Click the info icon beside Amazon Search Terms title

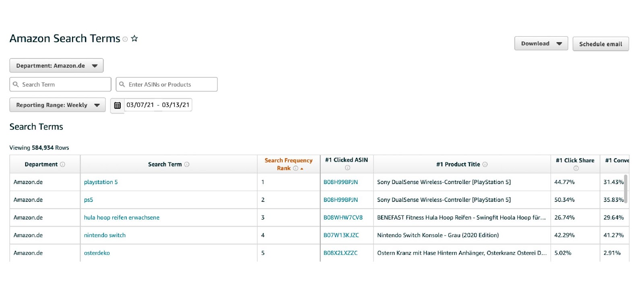[x=125, y=39]
